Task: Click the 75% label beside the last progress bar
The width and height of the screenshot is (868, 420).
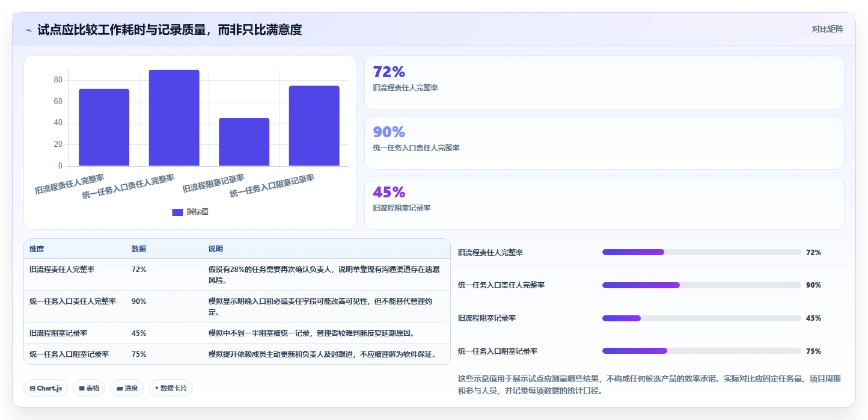Action: click(x=813, y=351)
